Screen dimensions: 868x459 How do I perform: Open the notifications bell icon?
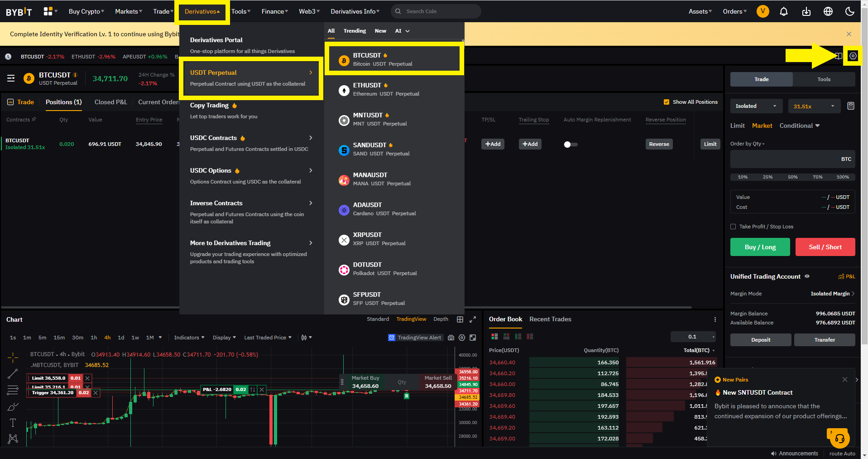click(x=784, y=11)
